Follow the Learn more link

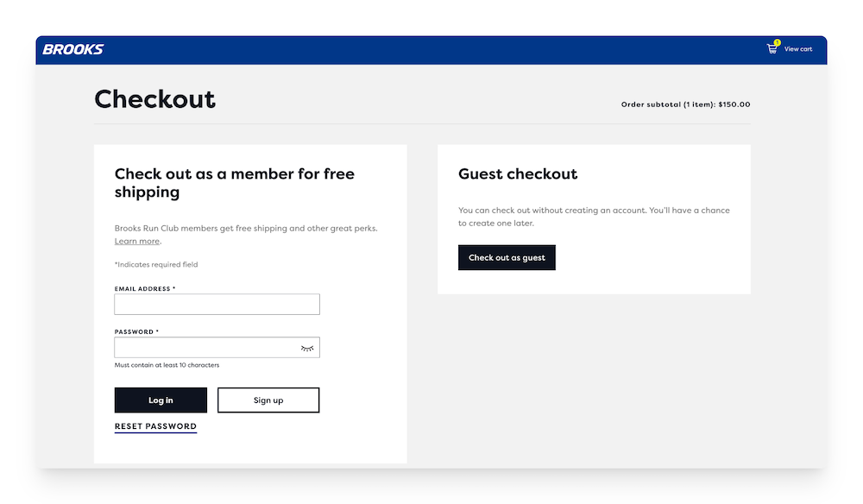coord(137,242)
